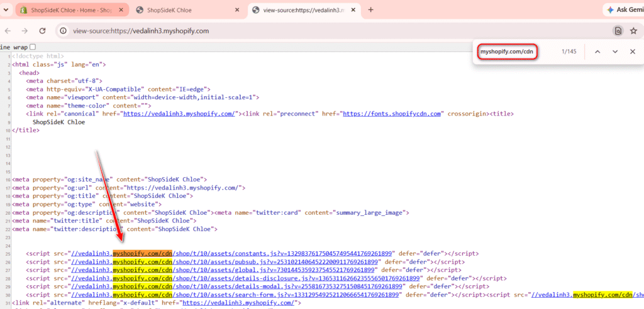Open the tab search dropdown arrow
The width and height of the screenshot is (644, 309).
coord(6,9)
